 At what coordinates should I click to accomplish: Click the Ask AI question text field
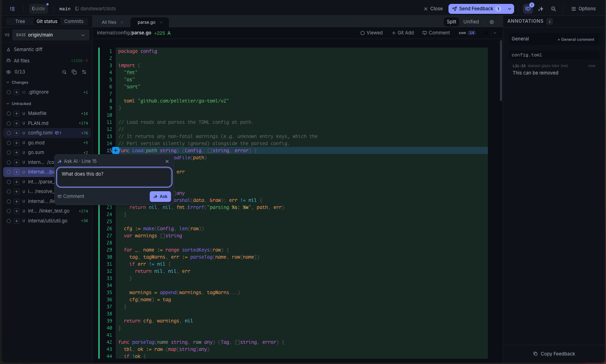point(114,177)
